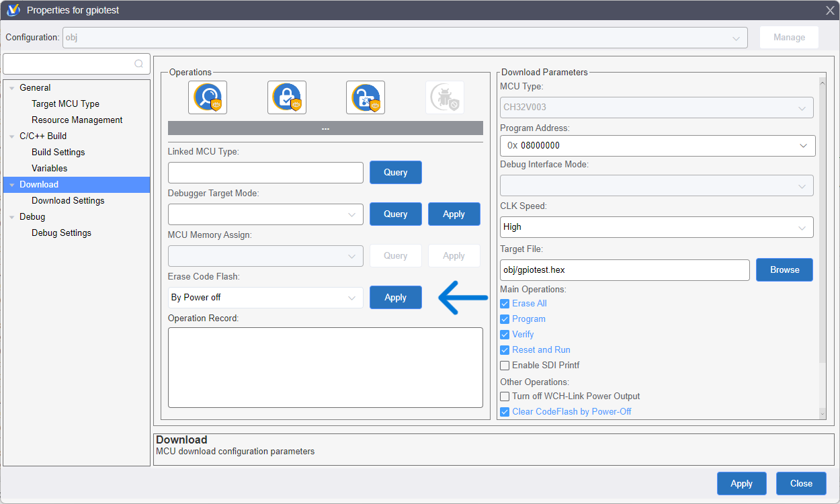Uncheck the Erase All checkbox

click(x=505, y=304)
